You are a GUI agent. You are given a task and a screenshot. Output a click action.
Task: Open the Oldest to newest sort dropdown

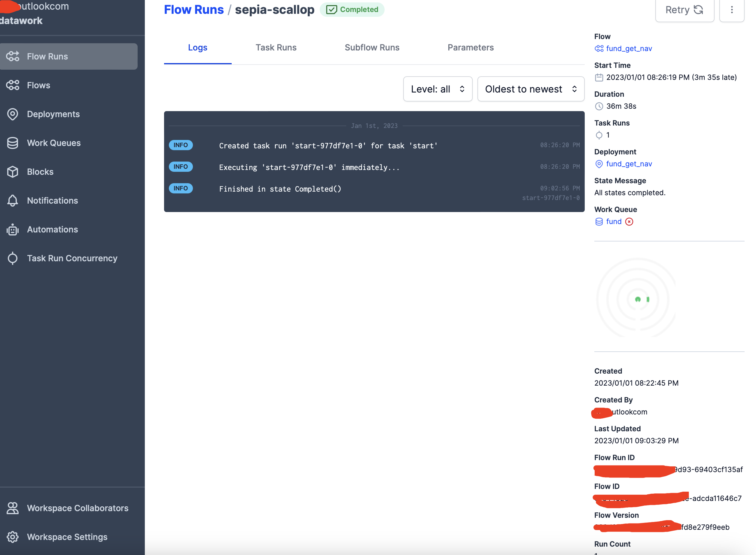click(x=531, y=89)
